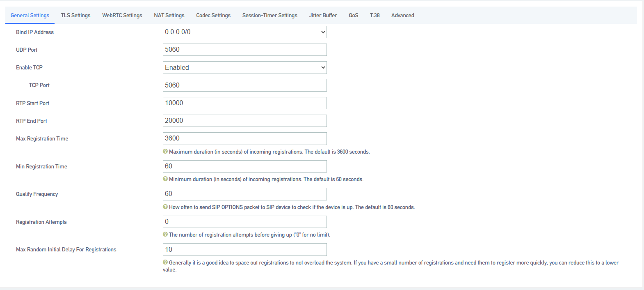Open the Enable TCP dropdown

[245, 67]
